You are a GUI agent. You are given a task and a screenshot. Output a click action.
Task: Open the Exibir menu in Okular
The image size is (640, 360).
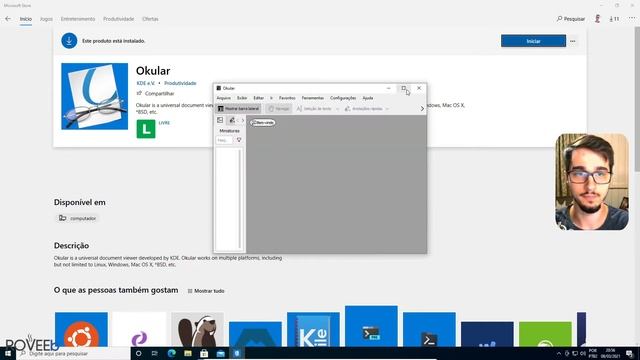click(x=242, y=98)
